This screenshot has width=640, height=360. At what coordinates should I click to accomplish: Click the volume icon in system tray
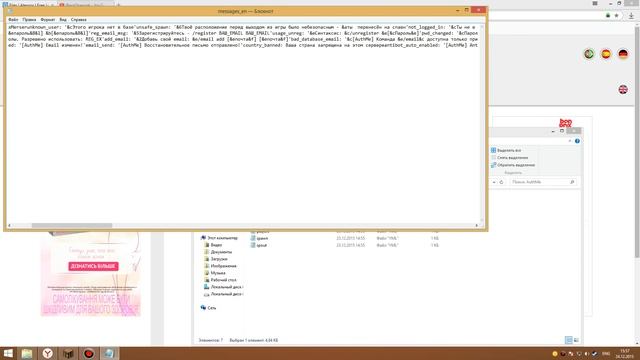[587, 354]
